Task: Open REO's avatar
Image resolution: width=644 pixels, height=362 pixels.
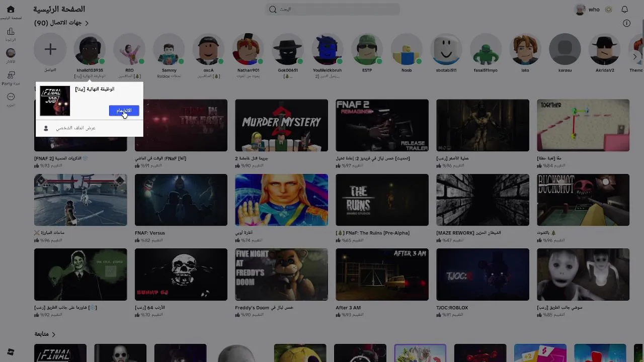Action: tap(129, 49)
